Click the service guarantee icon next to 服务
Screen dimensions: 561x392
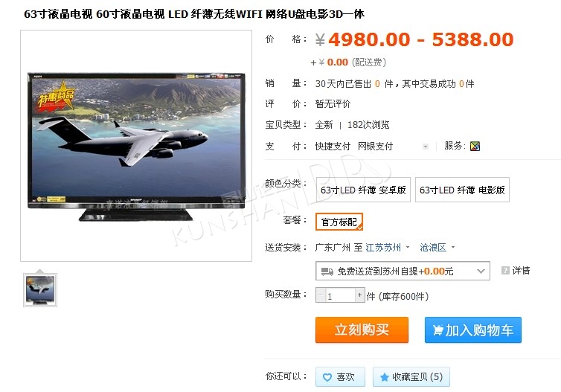tap(475, 146)
